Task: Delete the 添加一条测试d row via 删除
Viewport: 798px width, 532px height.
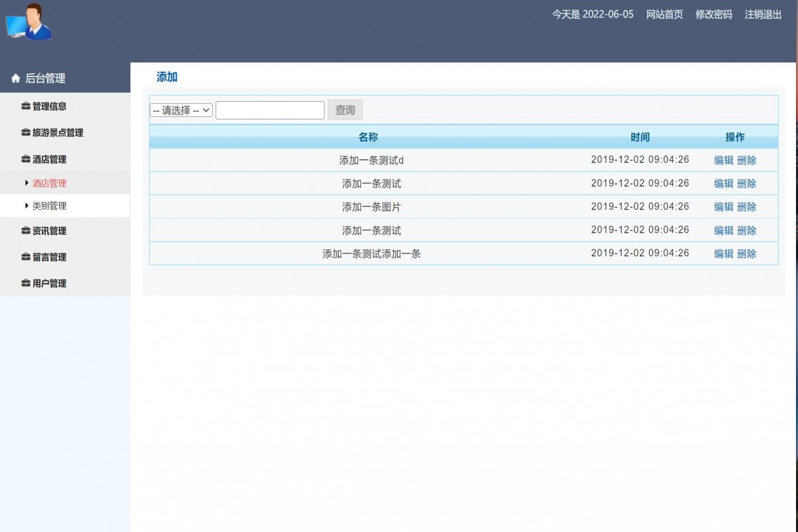Action: tap(747, 160)
